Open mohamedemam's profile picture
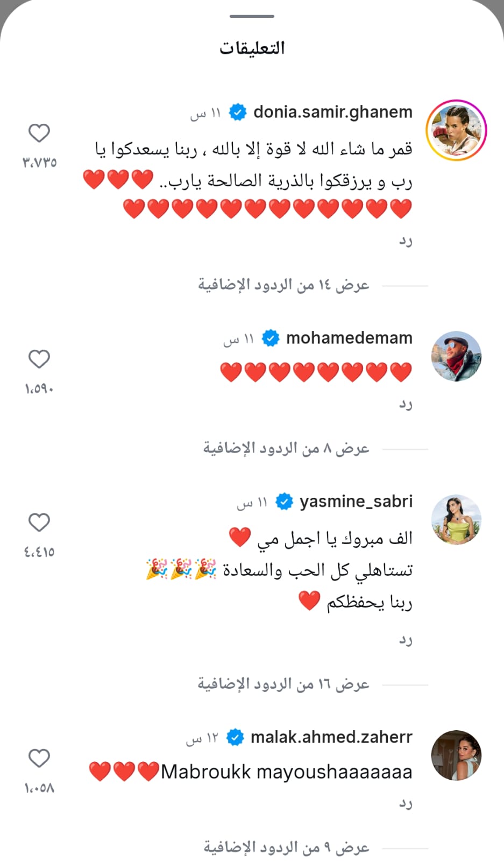The height and width of the screenshot is (861, 504). [x=456, y=356]
